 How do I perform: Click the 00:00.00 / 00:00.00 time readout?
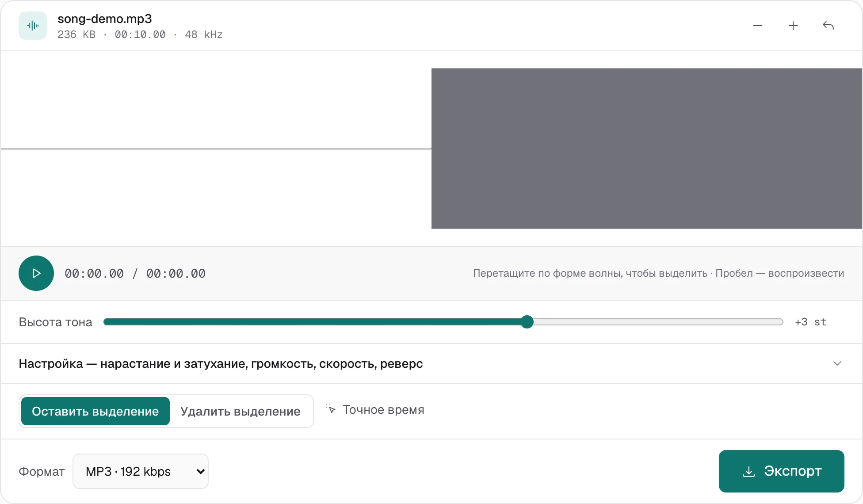[x=135, y=274]
